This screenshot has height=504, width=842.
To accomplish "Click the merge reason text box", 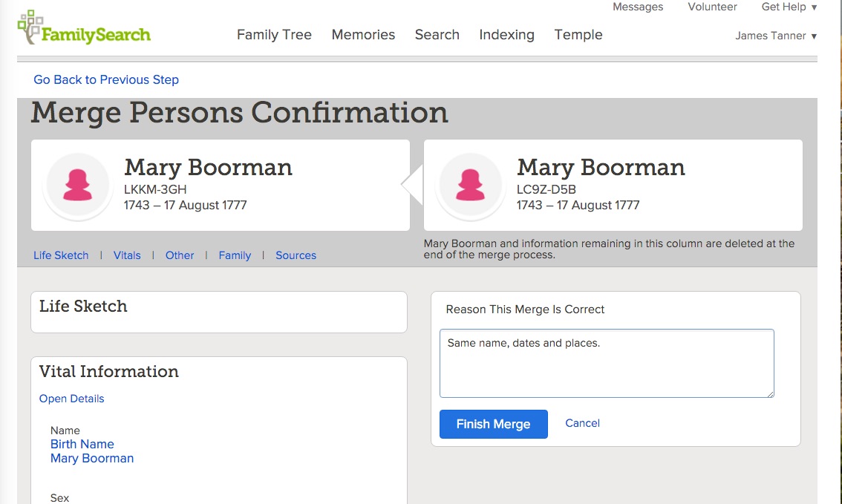I will tap(607, 364).
